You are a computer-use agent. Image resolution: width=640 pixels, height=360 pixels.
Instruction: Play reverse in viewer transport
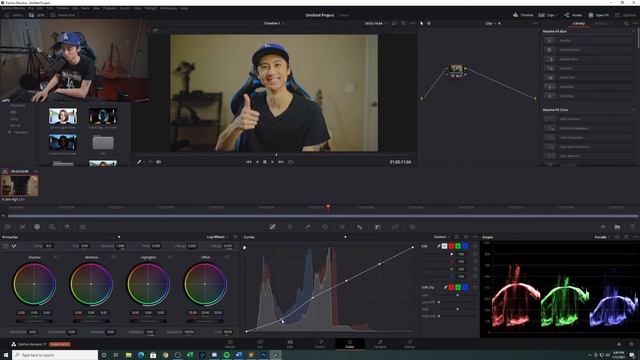point(257,162)
